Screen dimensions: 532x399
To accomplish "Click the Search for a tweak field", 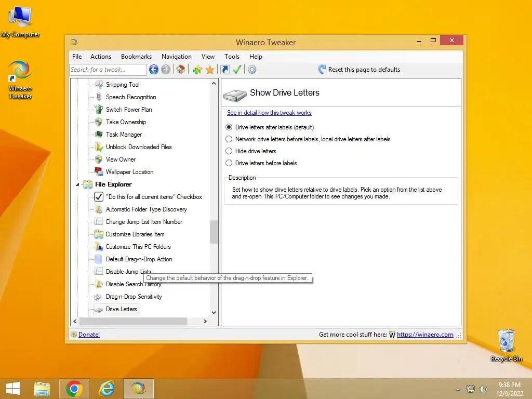I will click(x=108, y=70).
